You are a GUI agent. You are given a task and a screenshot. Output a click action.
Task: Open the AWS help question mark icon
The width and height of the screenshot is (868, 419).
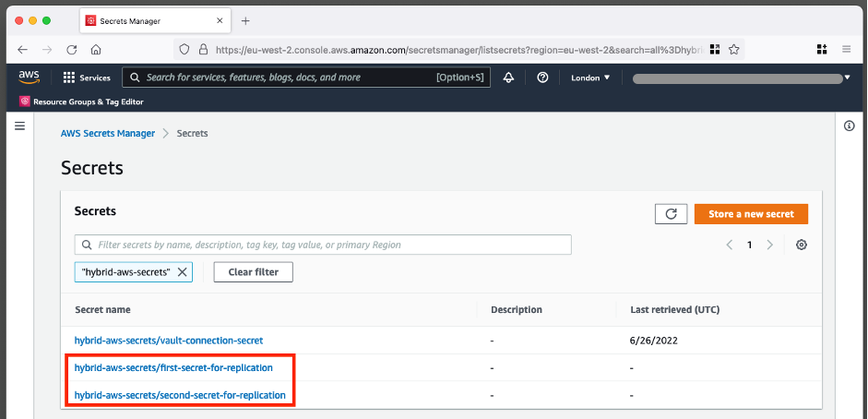pyautogui.click(x=542, y=78)
